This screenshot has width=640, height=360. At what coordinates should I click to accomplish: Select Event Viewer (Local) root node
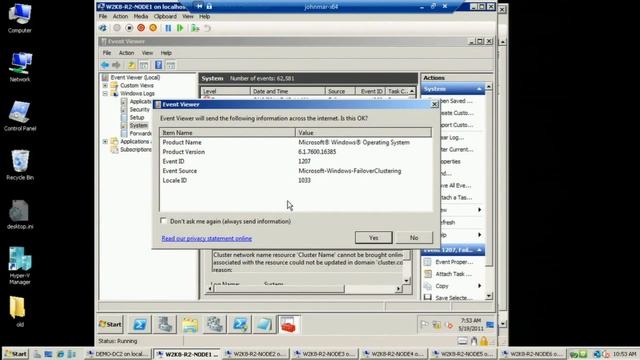click(135, 78)
